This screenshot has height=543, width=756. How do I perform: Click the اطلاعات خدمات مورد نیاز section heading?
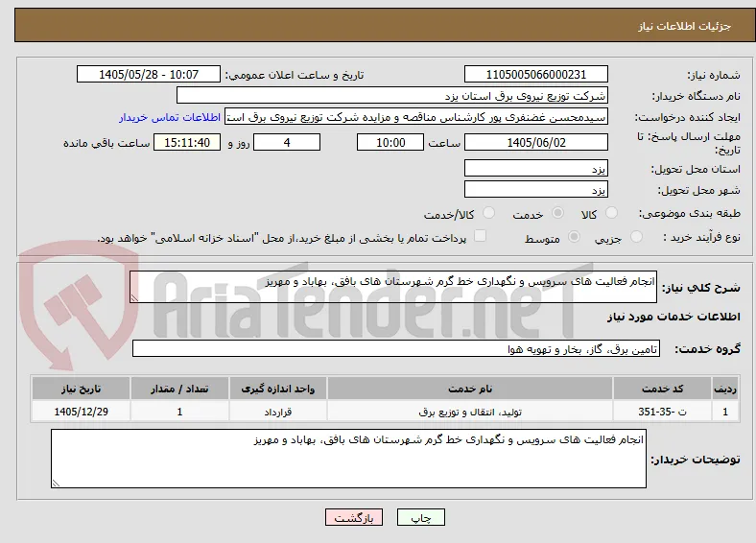point(673,317)
